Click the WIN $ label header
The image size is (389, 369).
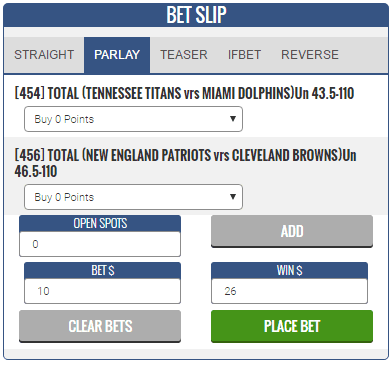point(289,271)
